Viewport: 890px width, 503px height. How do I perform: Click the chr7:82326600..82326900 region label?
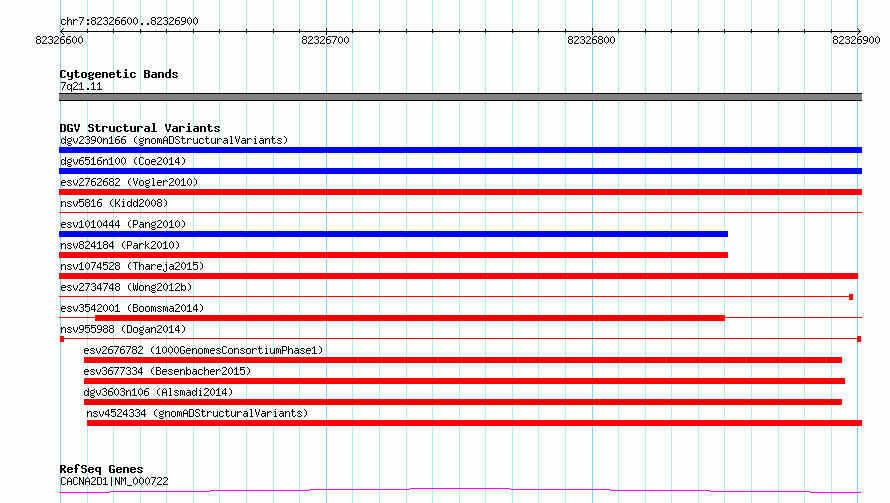(129, 21)
